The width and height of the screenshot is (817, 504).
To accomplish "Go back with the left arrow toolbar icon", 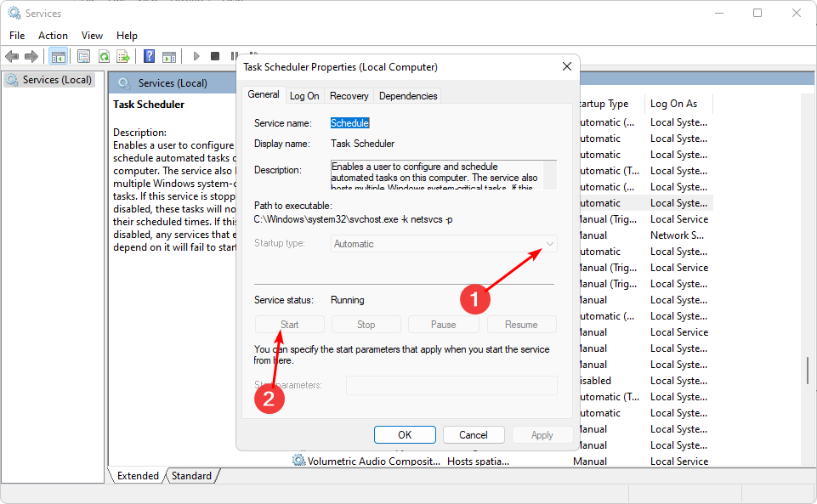I will [x=12, y=56].
